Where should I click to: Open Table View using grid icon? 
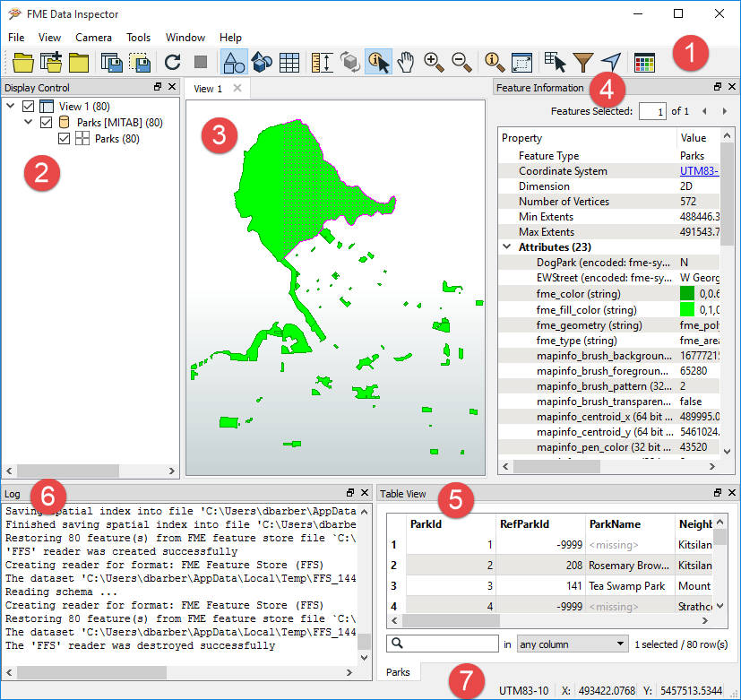coord(289,63)
